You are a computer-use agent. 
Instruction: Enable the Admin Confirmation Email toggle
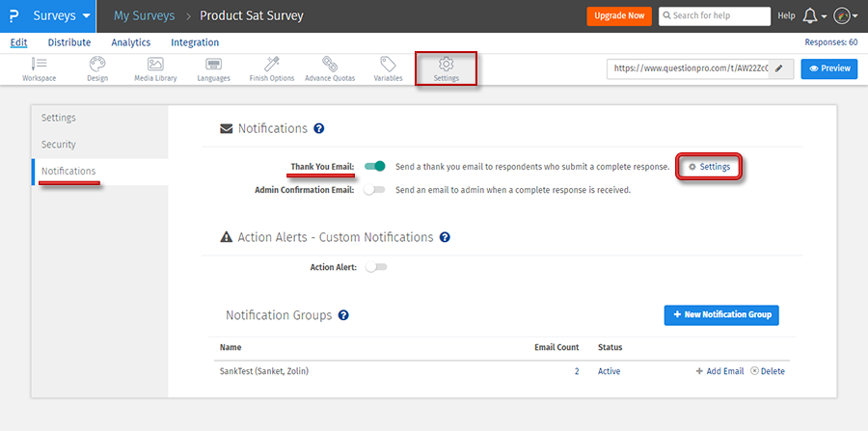pyautogui.click(x=375, y=190)
